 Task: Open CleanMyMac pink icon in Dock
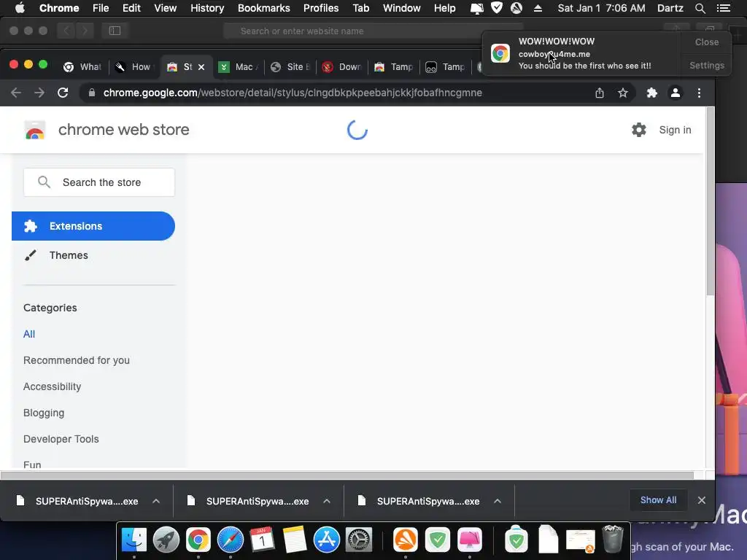(x=470, y=540)
